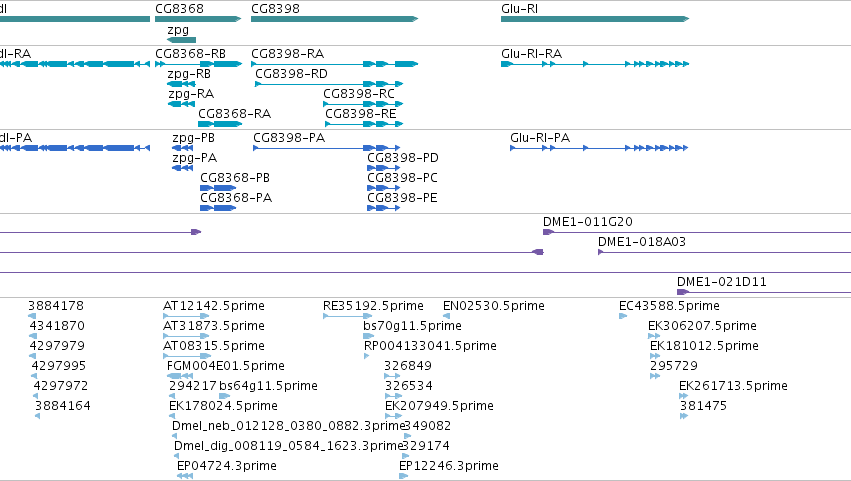Open the zpg-RB transcript
This screenshot has height=481, width=851.
point(181,84)
